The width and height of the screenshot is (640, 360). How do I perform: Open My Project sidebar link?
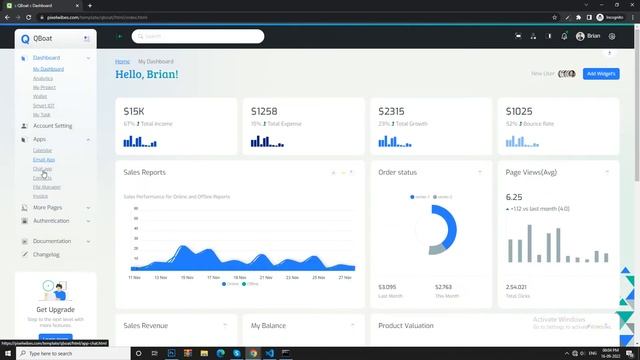coord(44,87)
